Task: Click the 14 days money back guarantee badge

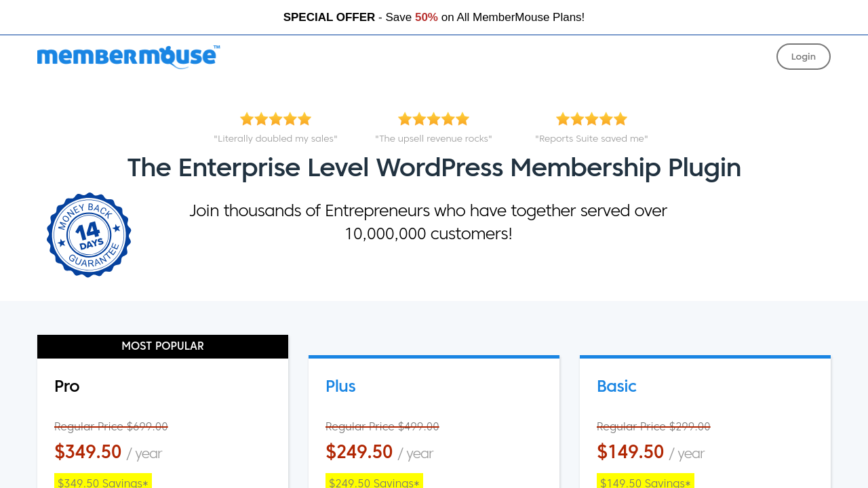Action: (89, 235)
